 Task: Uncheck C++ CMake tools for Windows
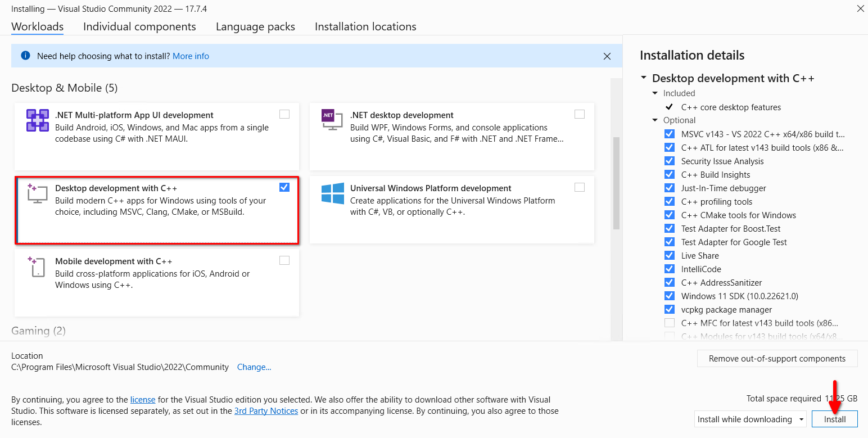(x=669, y=215)
